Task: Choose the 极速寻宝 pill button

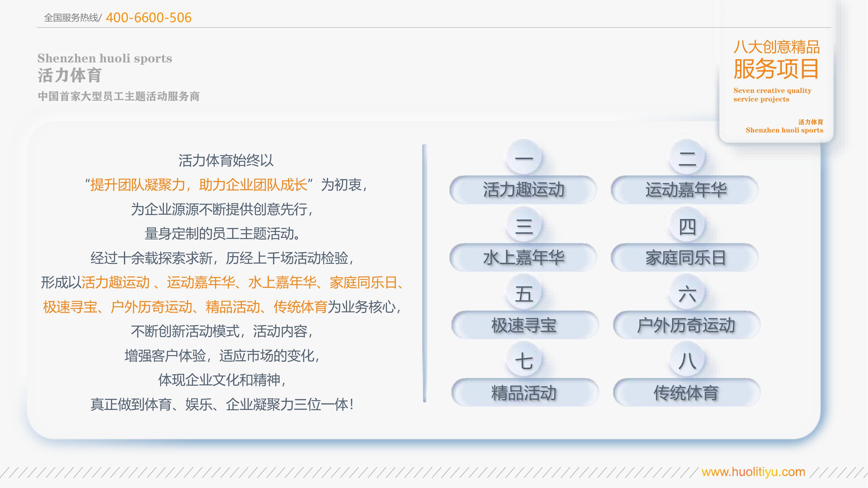Action: pos(525,325)
